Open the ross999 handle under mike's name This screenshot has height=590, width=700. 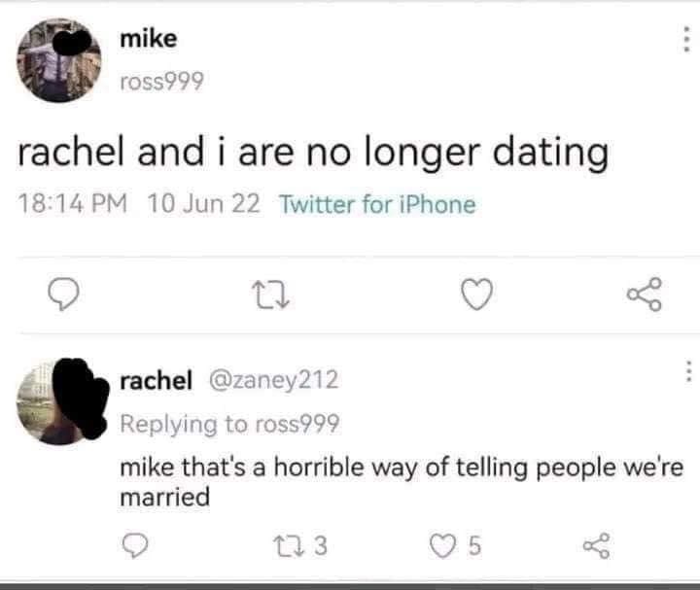(160, 83)
